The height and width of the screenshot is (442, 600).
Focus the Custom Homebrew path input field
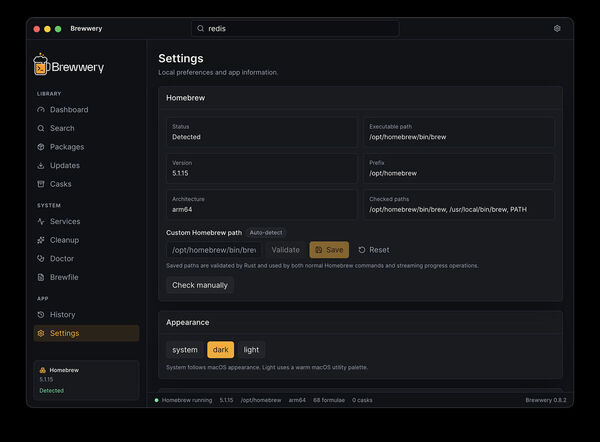pos(214,250)
